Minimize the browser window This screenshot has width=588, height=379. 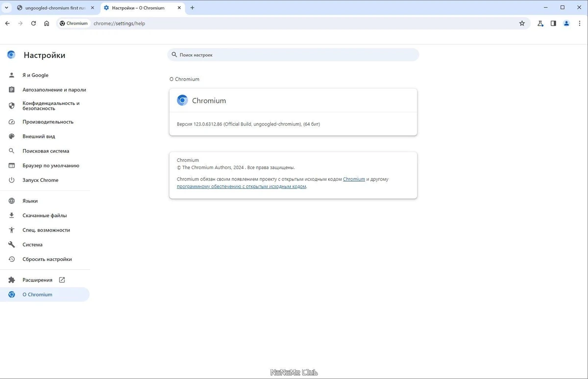[546, 7]
